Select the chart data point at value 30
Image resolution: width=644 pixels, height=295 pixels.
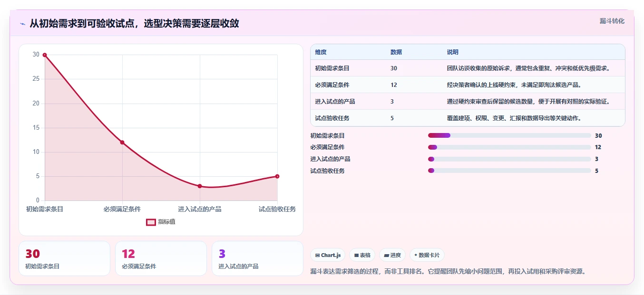(45, 55)
